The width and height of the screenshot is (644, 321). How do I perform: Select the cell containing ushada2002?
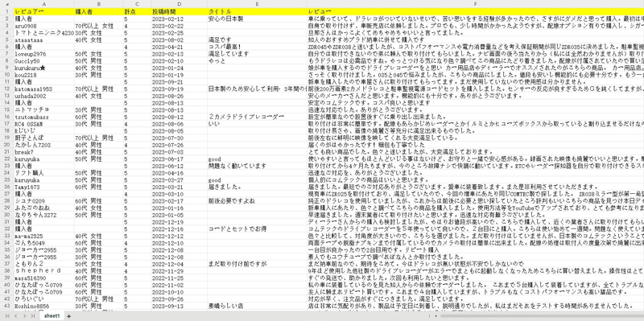(x=43, y=96)
